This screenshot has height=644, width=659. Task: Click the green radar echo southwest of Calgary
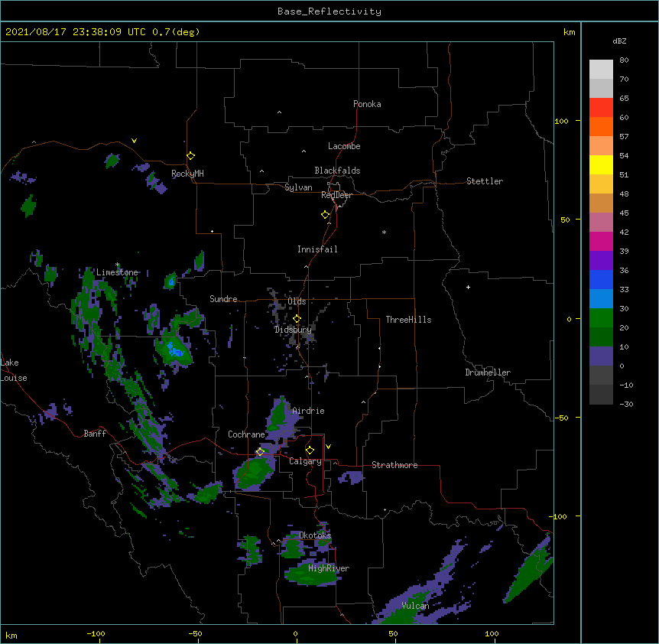tap(253, 473)
